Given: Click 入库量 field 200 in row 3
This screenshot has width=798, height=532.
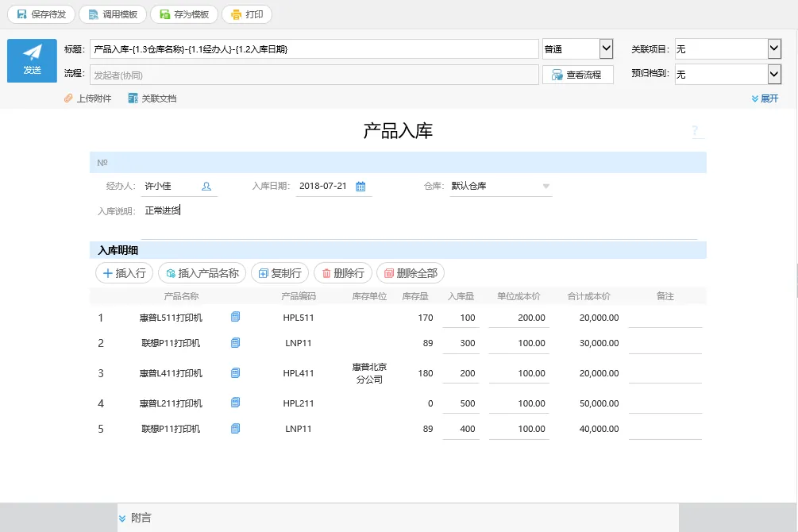Looking at the screenshot, I should (461, 373).
